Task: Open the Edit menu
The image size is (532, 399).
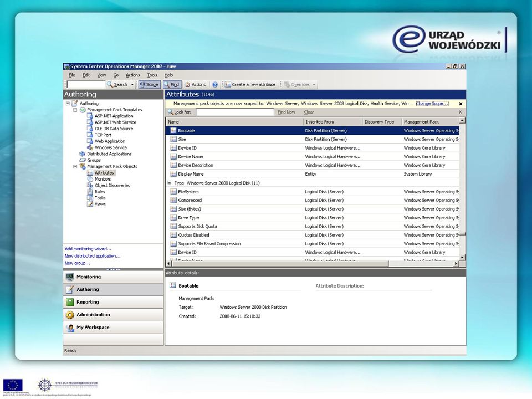Action: pyautogui.click(x=86, y=75)
